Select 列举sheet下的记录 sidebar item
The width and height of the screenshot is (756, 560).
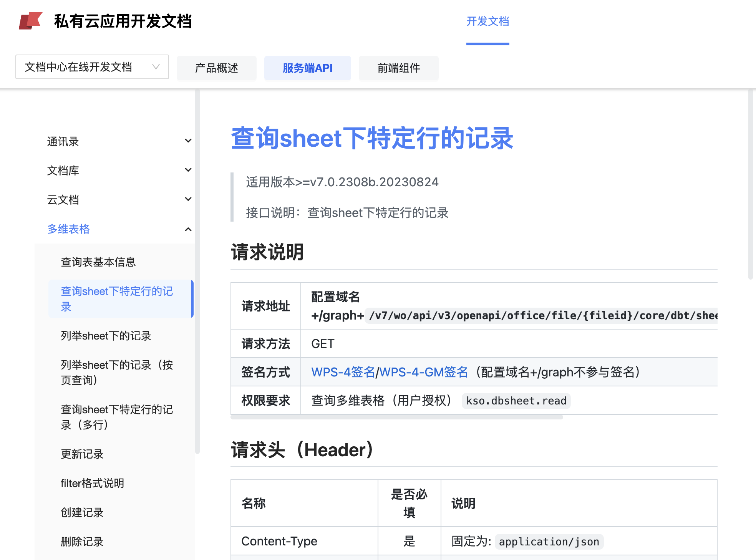106,336
